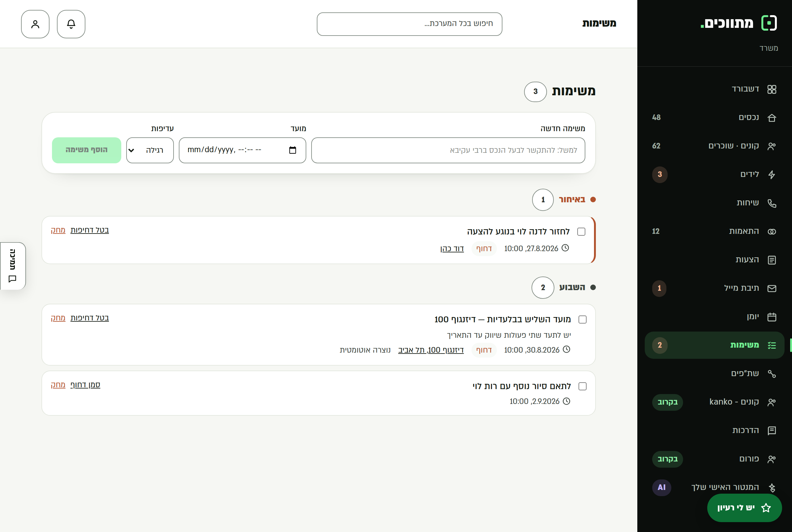The image size is (792, 532).
Task: Click סמן דחוף on the tour task
Action: point(85,385)
